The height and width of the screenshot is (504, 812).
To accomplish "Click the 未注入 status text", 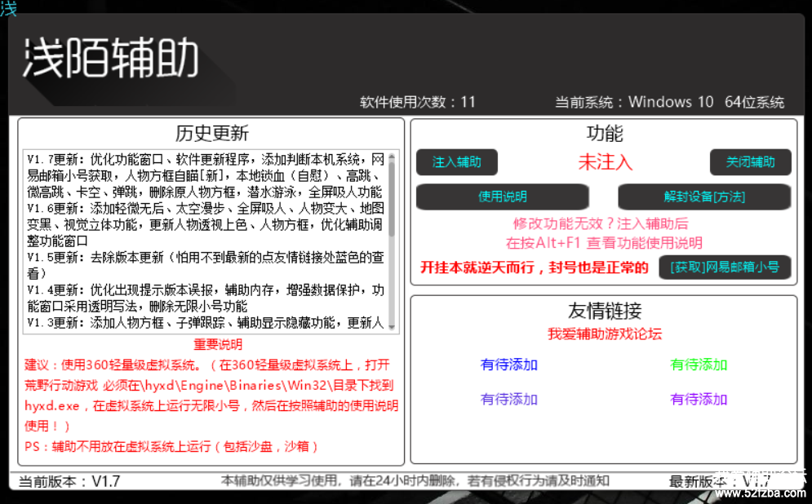I will click(x=605, y=162).
